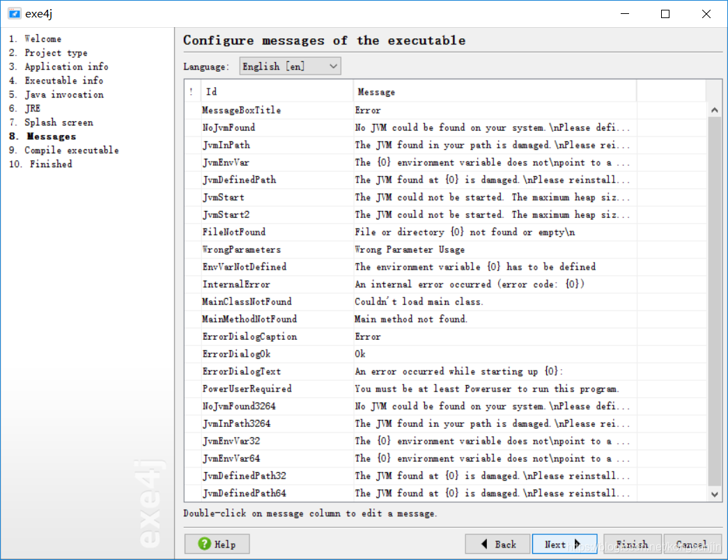Select the JvmInPath row
Viewport: 728px width, 560px height.
[446, 146]
